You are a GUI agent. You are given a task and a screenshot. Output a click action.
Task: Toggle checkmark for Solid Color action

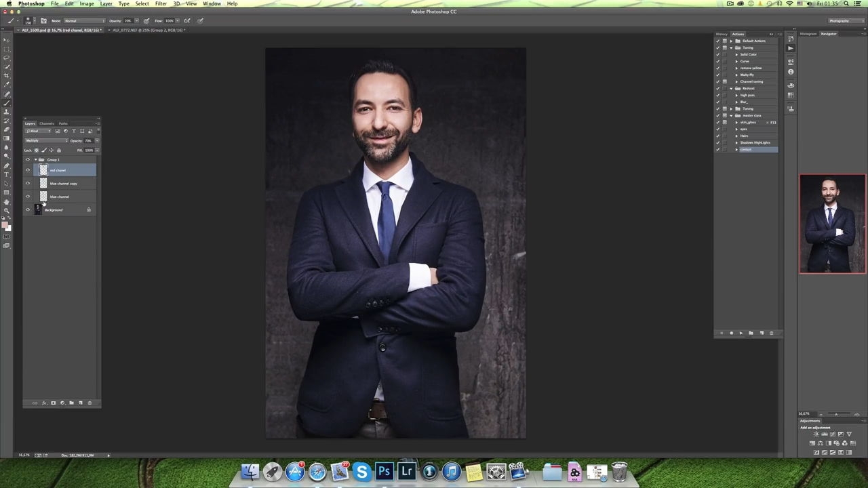(718, 54)
